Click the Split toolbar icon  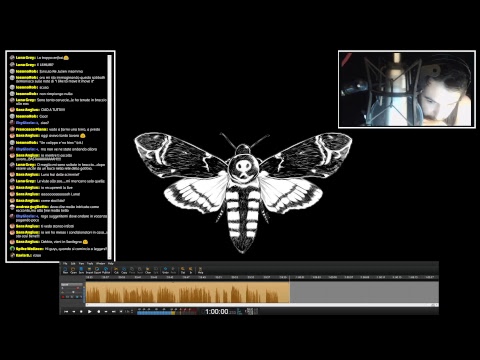tap(156, 270)
